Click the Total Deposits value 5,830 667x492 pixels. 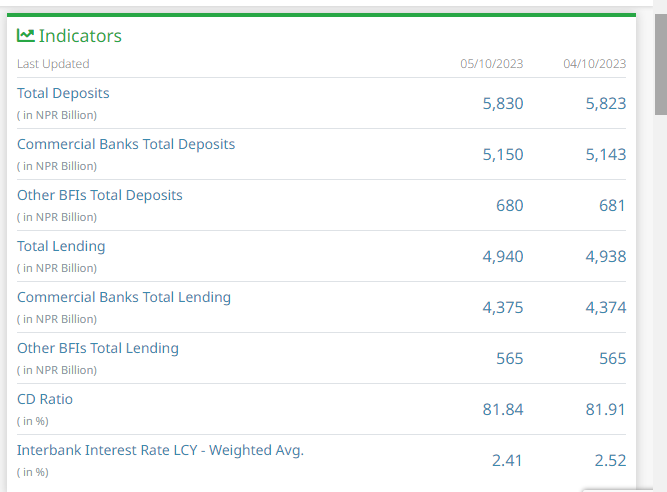[x=502, y=104]
